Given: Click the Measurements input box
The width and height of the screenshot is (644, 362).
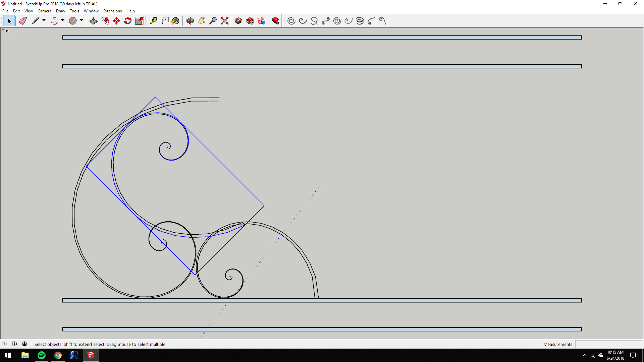Looking at the screenshot, I should pyautogui.click(x=608, y=344).
